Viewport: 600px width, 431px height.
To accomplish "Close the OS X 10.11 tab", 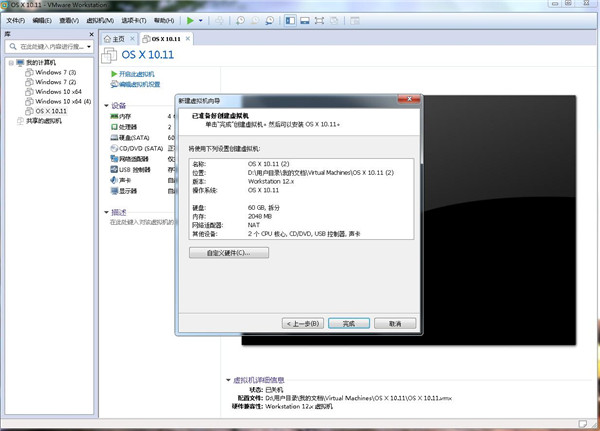I will (188, 39).
